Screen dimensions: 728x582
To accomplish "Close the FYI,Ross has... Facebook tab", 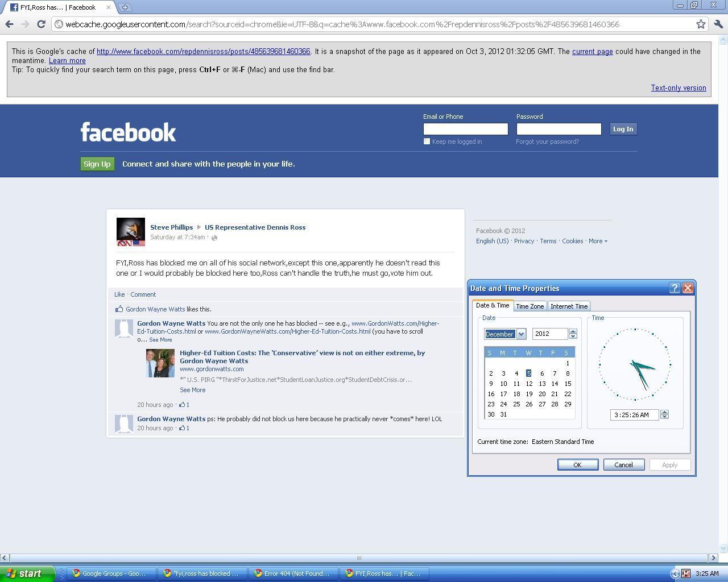I will pos(108,7).
